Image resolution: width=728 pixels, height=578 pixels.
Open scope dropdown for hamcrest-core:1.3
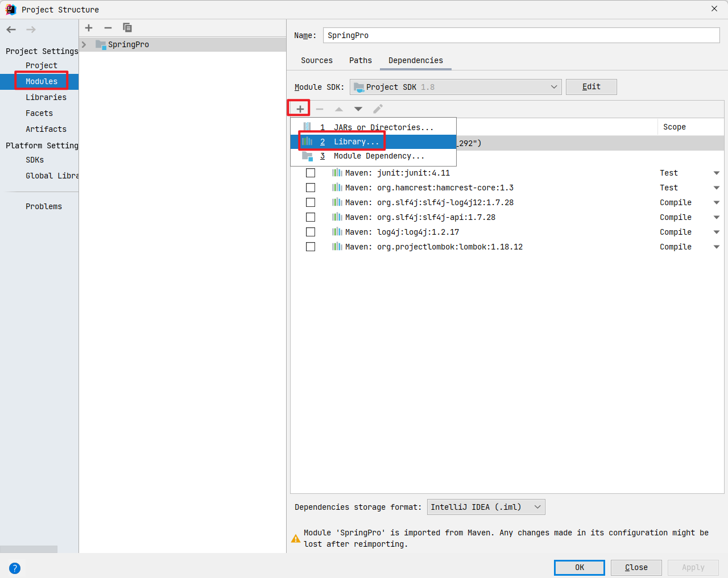[x=717, y=188]
